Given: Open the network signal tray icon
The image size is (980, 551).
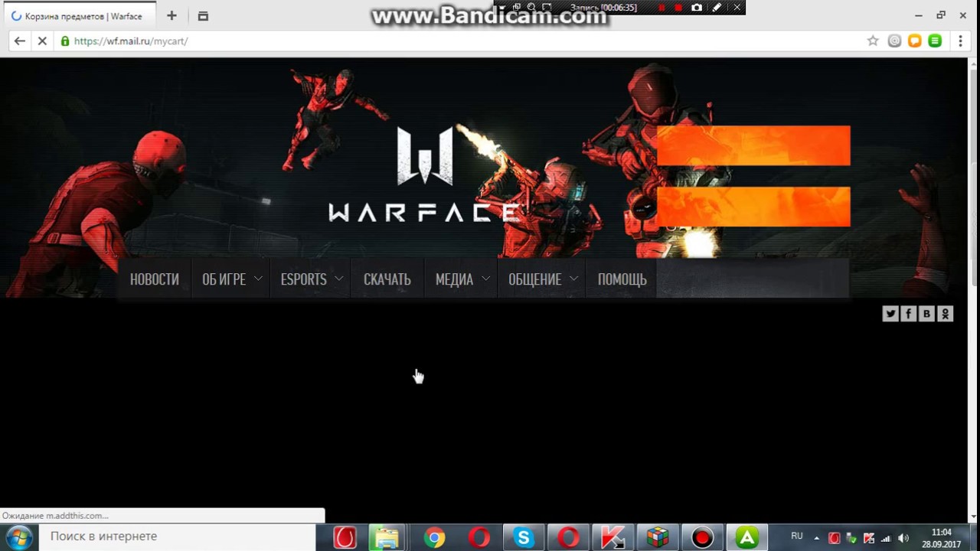Looking at the screenshot, I should [887, 538].
